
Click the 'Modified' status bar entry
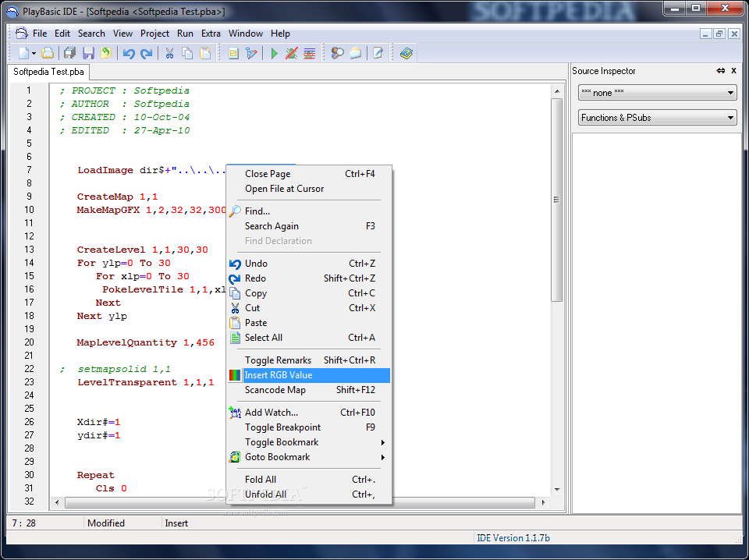click(x=106, y=523)
